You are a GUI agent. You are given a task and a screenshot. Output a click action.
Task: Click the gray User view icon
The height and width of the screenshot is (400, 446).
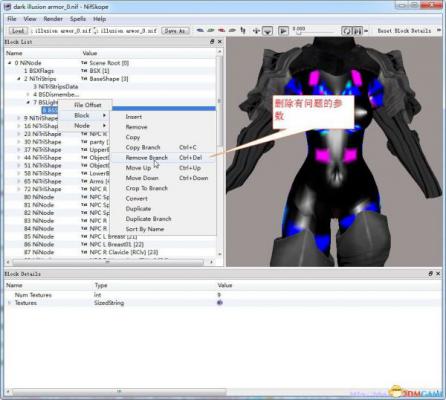pos(232,31)
